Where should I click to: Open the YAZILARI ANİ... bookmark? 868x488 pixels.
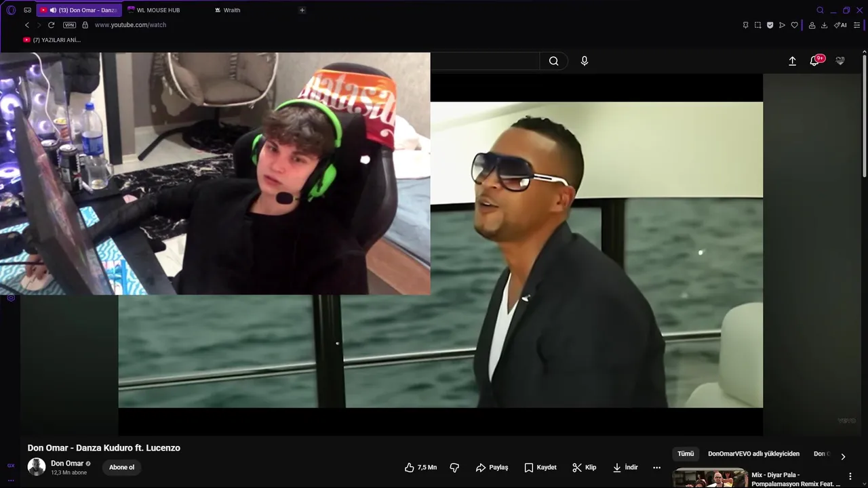pos(52,40)
